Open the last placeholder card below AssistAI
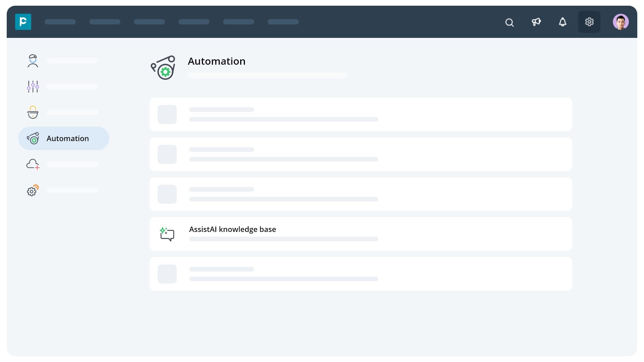Image resolution: width=644 pixels, height=362 pixels. [361, 274]
